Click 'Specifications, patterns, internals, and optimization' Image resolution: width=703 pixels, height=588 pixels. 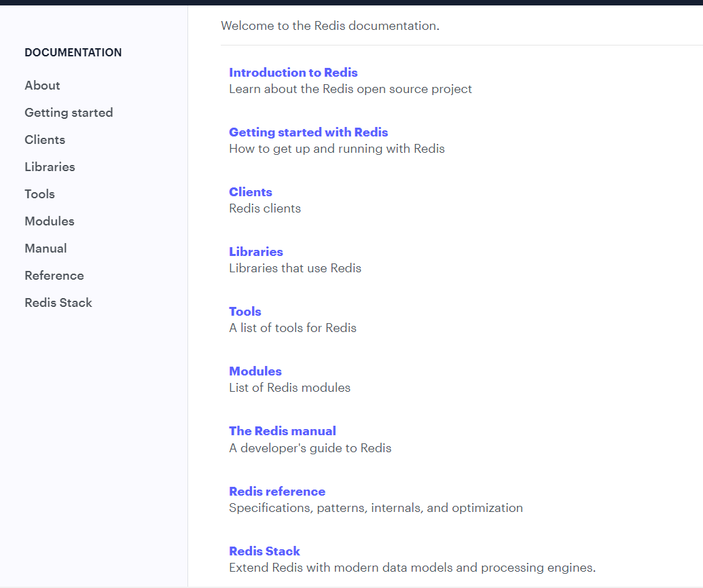[376, 508]
